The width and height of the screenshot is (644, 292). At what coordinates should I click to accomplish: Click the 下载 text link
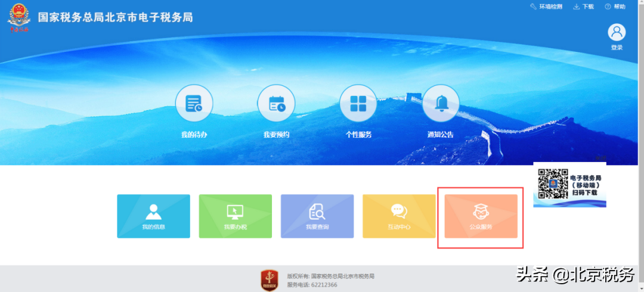point(588,7)
